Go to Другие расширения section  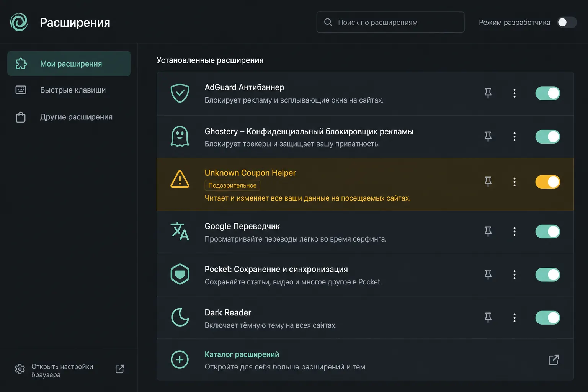tap(69, 117)
